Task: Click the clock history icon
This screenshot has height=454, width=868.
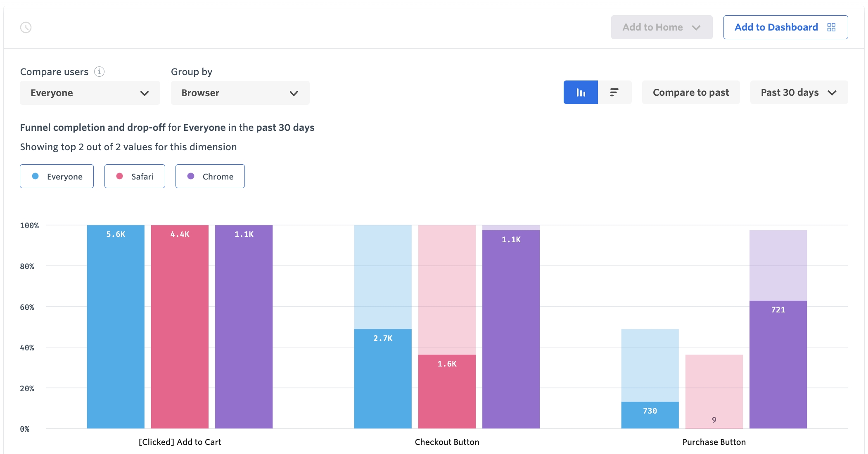Action: click(x=26, y=28)
